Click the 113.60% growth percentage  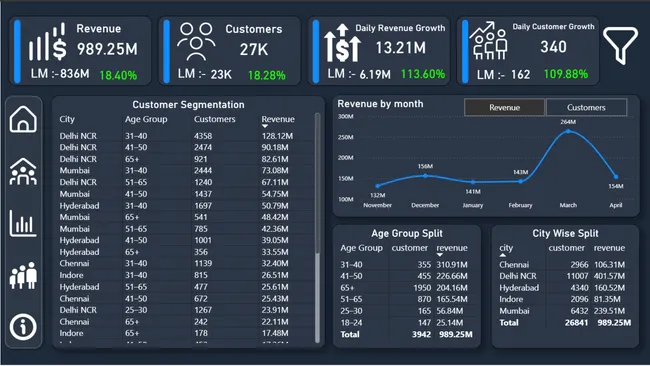pos(423,74)
